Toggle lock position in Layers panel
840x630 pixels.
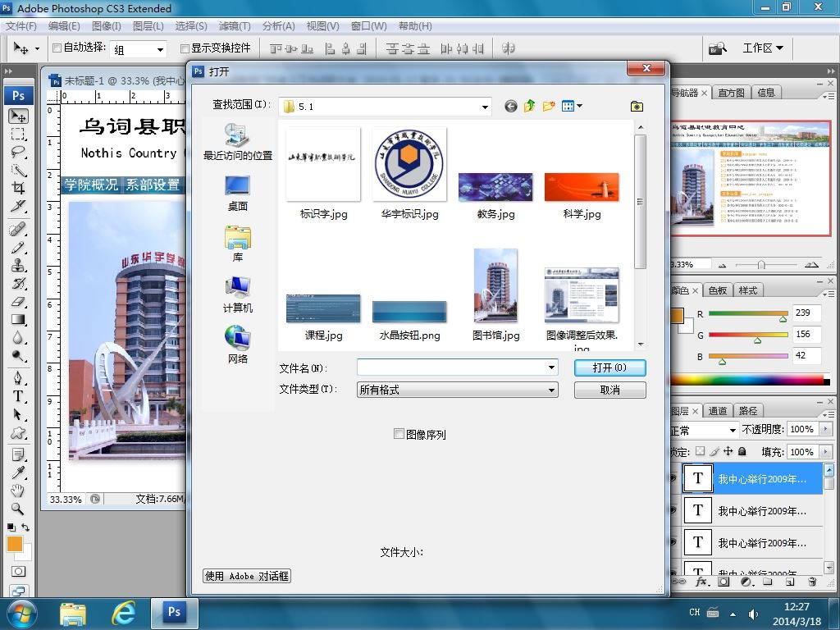point(728,452)
